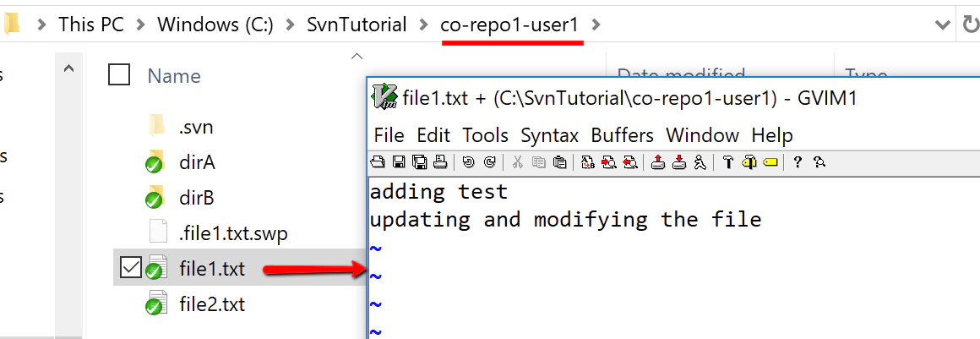Click the yellow Jump to tag icon

click(770, 162)
